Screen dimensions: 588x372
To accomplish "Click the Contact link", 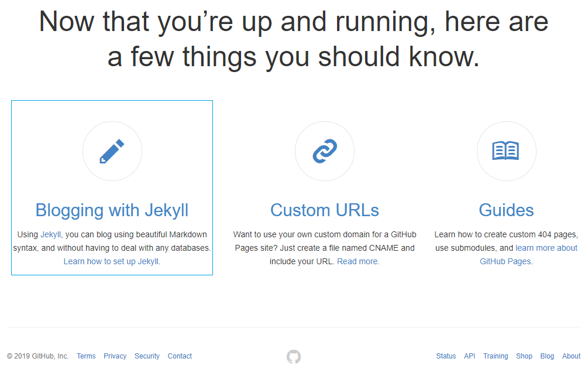I will pyautogui.click(x=180, y=356).
